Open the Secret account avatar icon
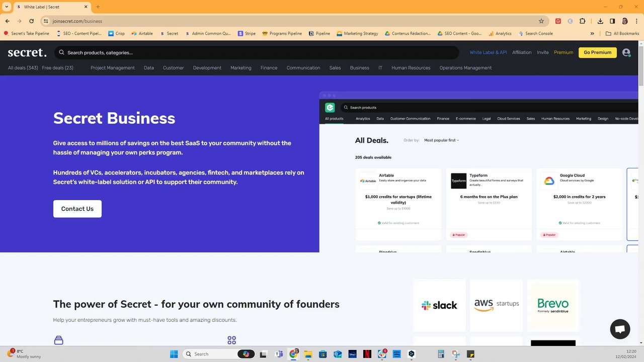644x362 pixels. pos(626,52)
